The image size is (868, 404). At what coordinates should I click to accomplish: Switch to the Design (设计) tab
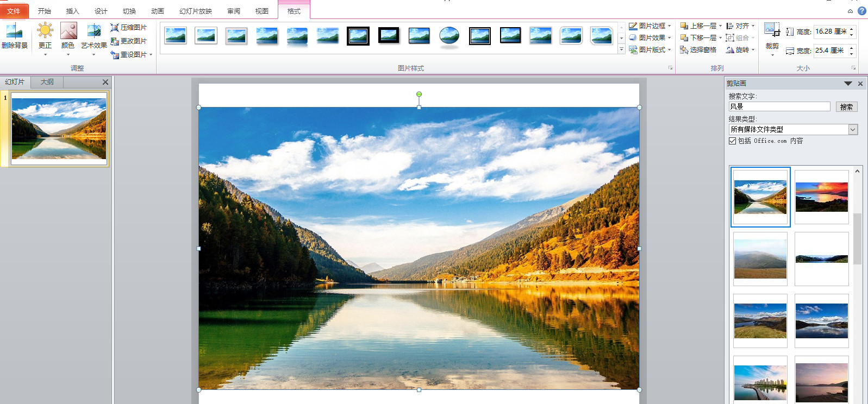coord(101,11)
